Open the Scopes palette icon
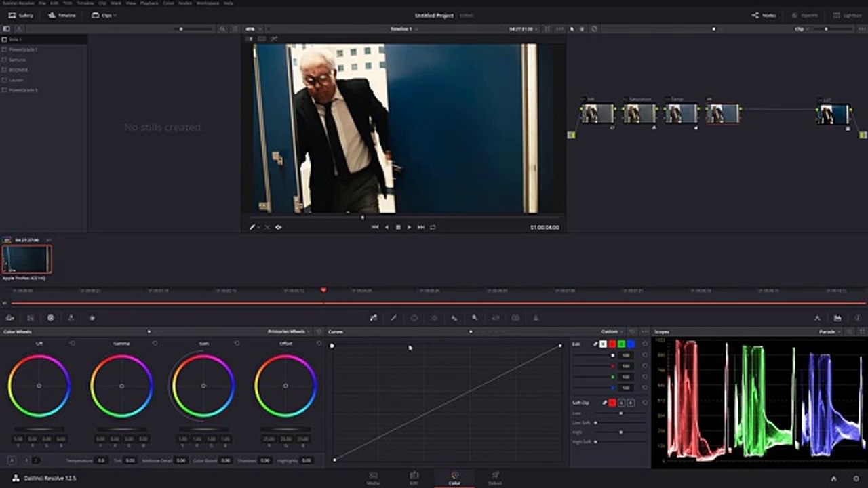This screenshot has height=488, width=868. pyautogui.click(x=837, y=317)
